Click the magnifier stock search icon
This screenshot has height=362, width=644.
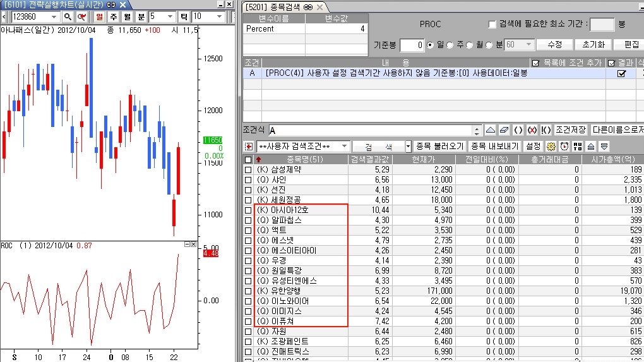pos(68,16)
